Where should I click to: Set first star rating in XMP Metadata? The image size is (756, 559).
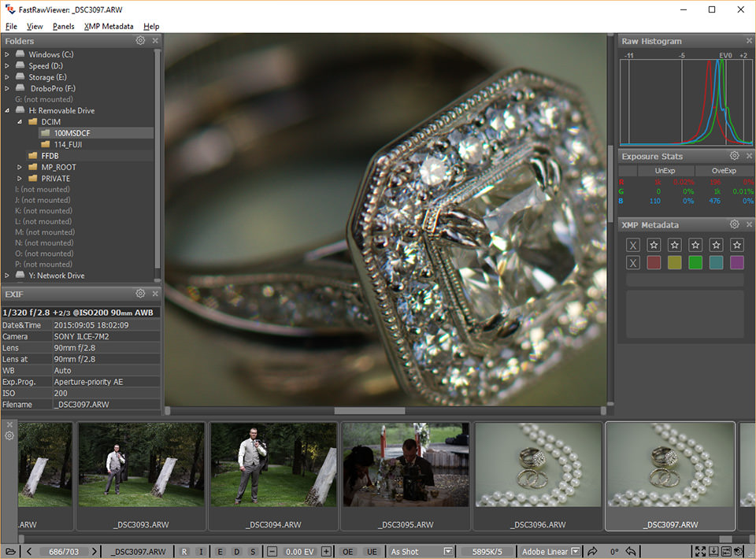[x=654, y=245]
